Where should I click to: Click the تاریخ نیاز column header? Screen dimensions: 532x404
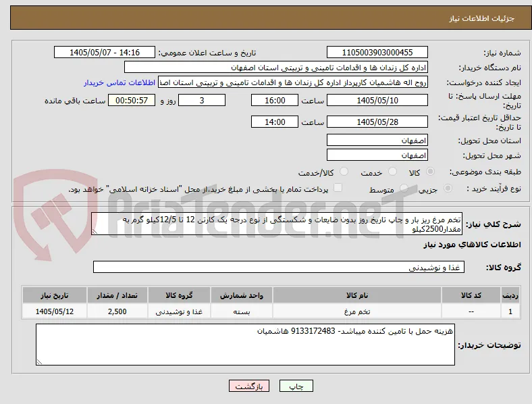(x=54, y=295)
